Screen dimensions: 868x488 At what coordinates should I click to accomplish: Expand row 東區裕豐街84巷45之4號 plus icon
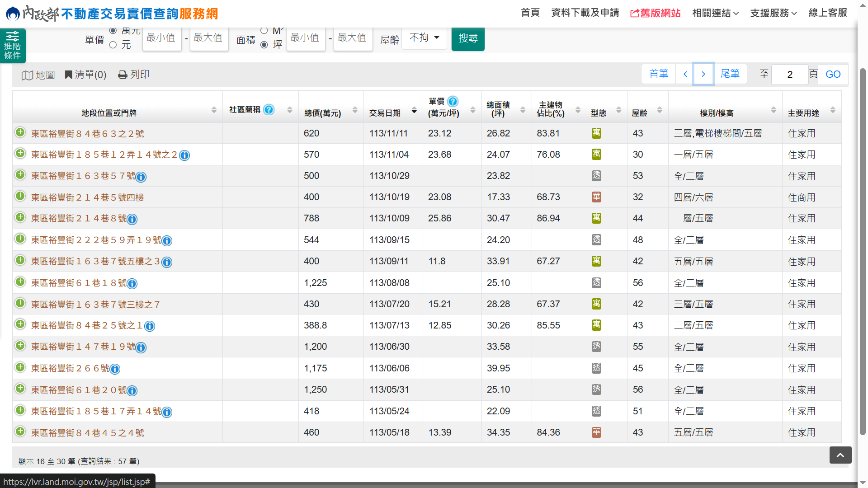20,432
